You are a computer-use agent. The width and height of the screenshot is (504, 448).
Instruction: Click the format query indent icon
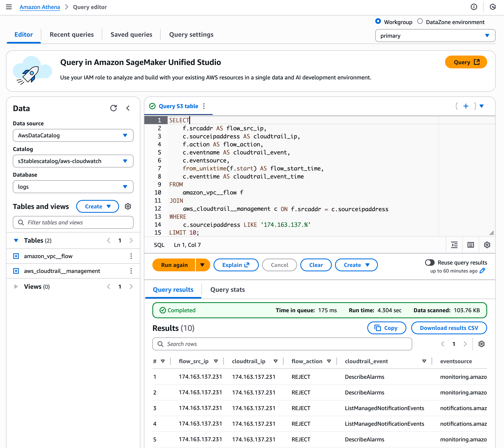[x=454, y=245]
